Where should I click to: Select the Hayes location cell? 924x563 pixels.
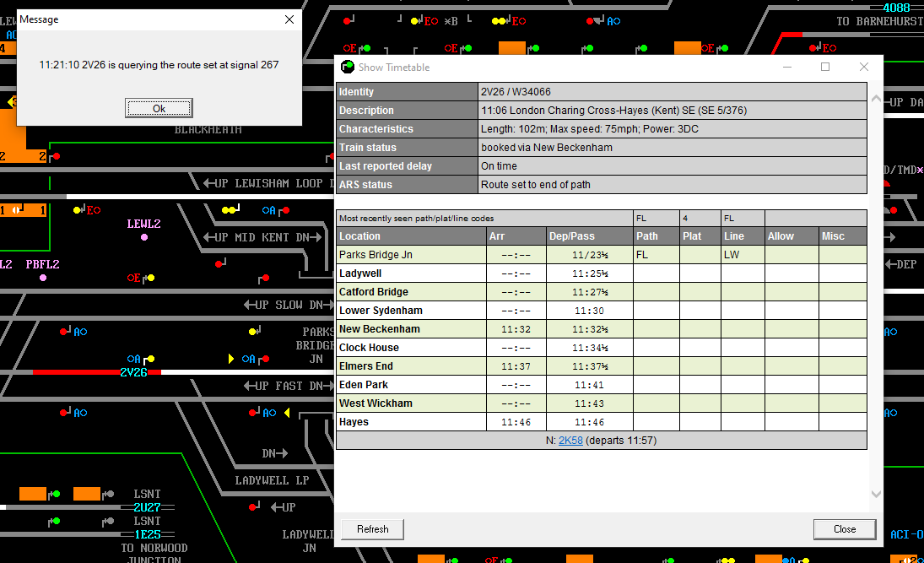[x=411, y=422]
